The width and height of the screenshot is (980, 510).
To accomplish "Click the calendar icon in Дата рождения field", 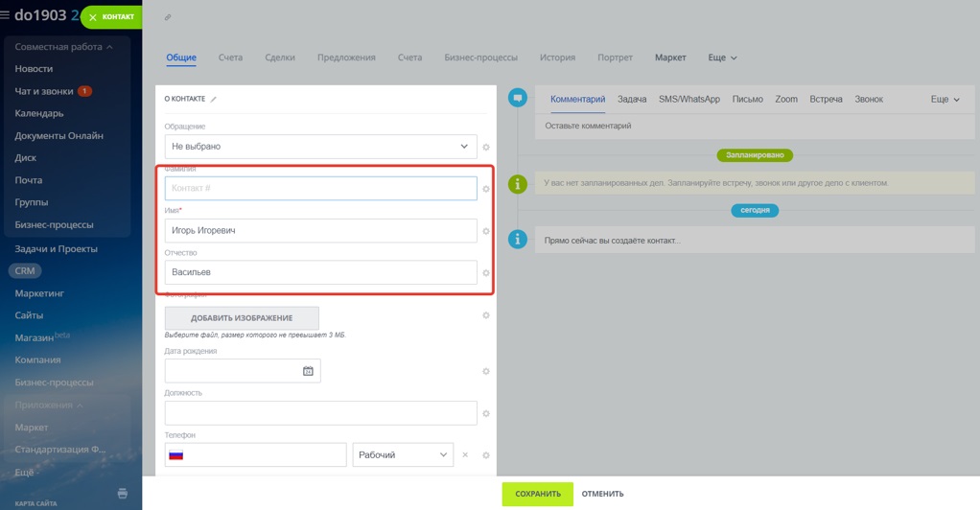I will click(308, 371).
